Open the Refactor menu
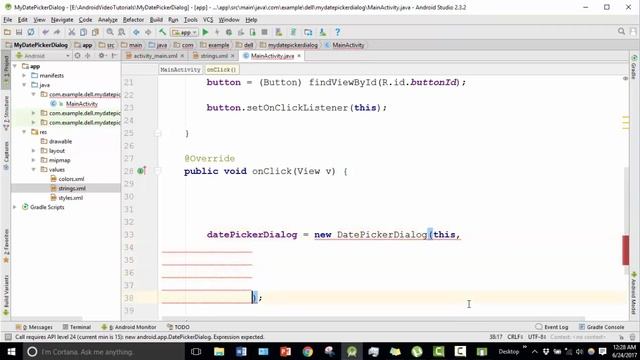Image resolution: width=640 pixels, height=360 pixels. [133, 20]
